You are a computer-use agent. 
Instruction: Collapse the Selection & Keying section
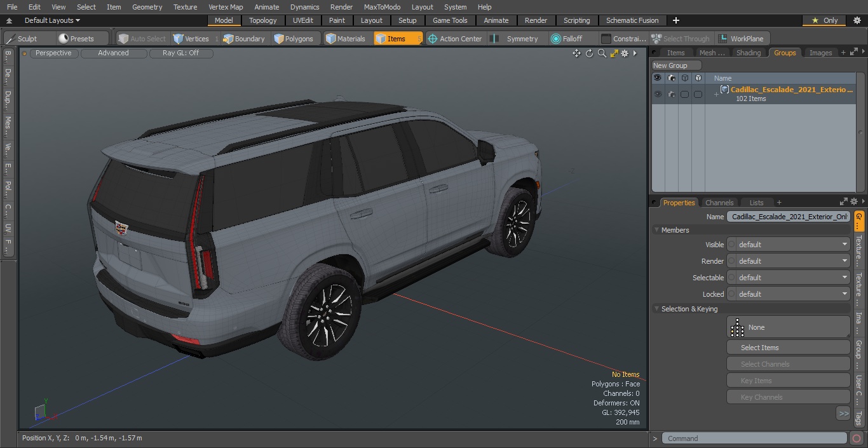point(656,309)
